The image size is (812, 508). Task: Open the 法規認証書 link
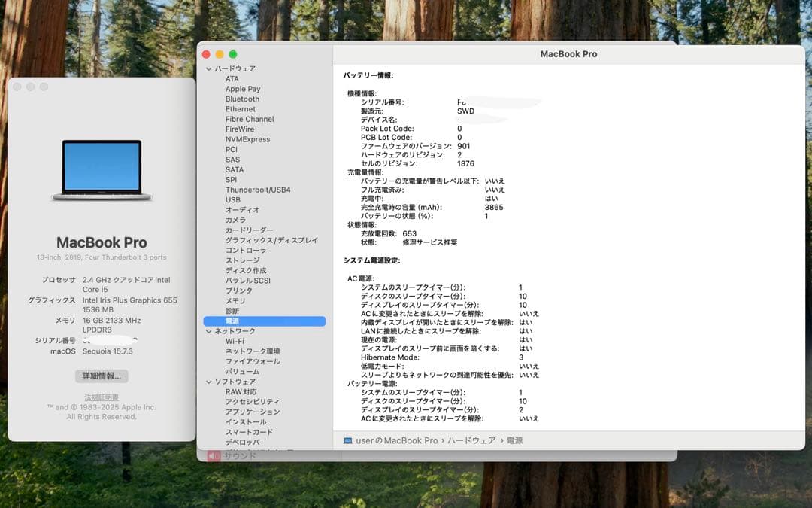click(101, 397)
